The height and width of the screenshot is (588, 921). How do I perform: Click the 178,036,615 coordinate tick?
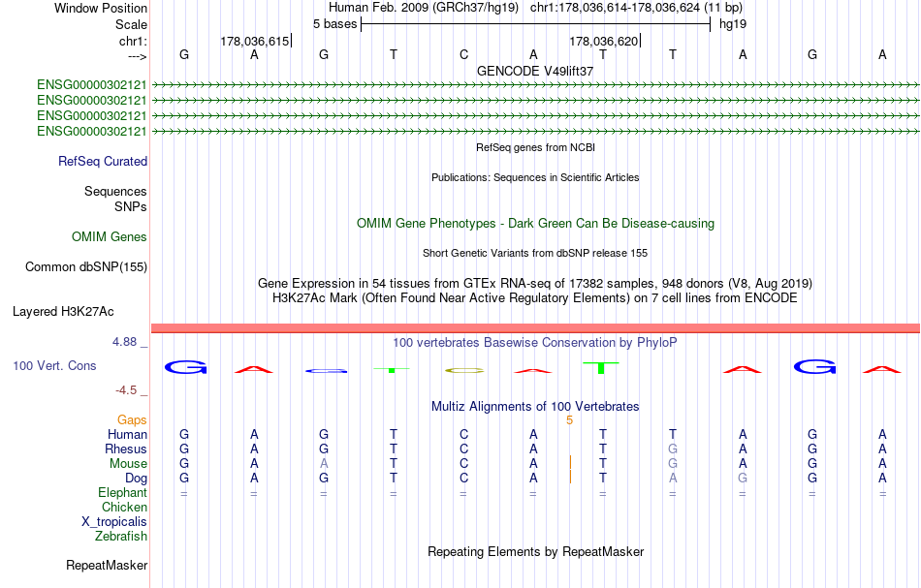[x=255, y=41]
